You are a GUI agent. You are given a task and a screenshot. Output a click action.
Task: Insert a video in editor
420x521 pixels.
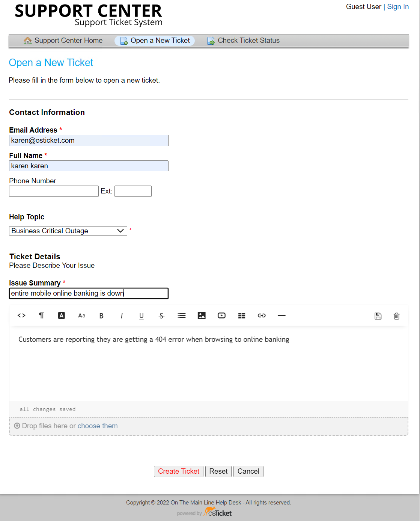(x=221, y=316)
